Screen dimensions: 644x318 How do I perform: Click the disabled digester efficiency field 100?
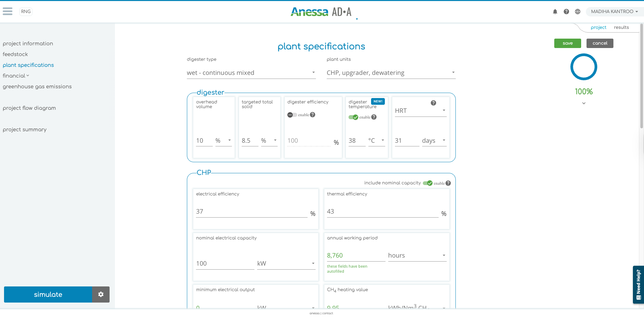309,141
